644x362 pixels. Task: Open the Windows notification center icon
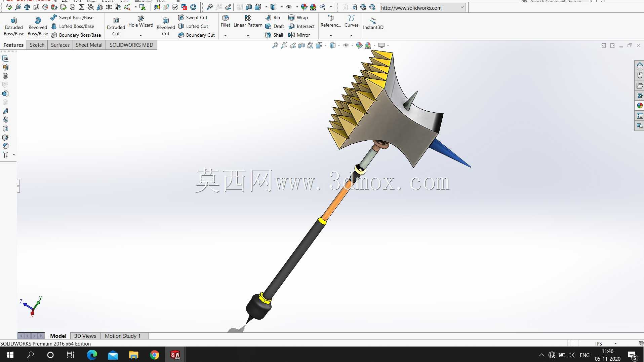(x=632, y=355)
